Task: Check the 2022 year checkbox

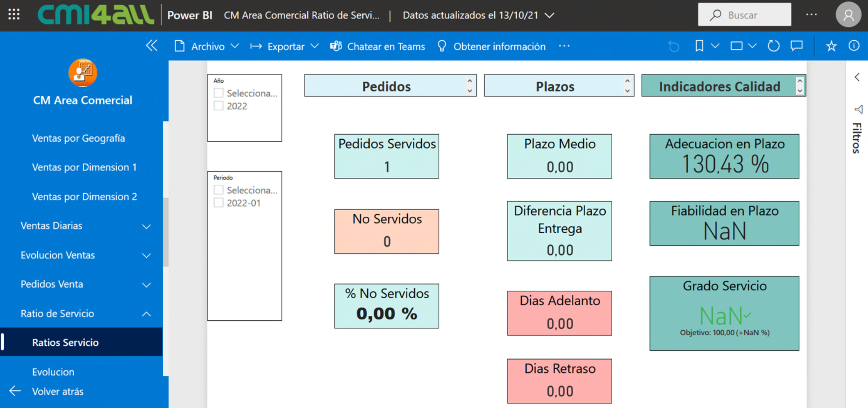Action: tap(218, 106)
